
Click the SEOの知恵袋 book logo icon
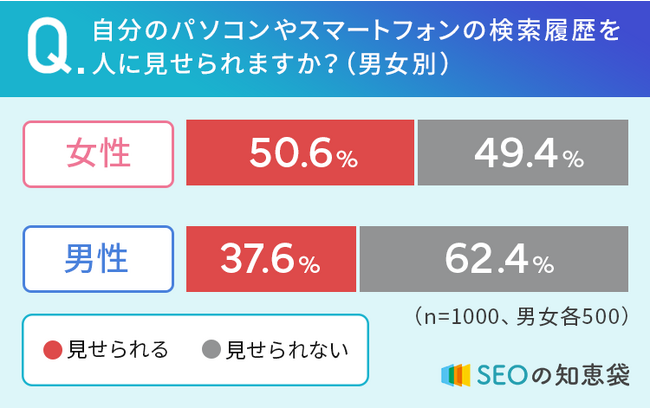456,375
